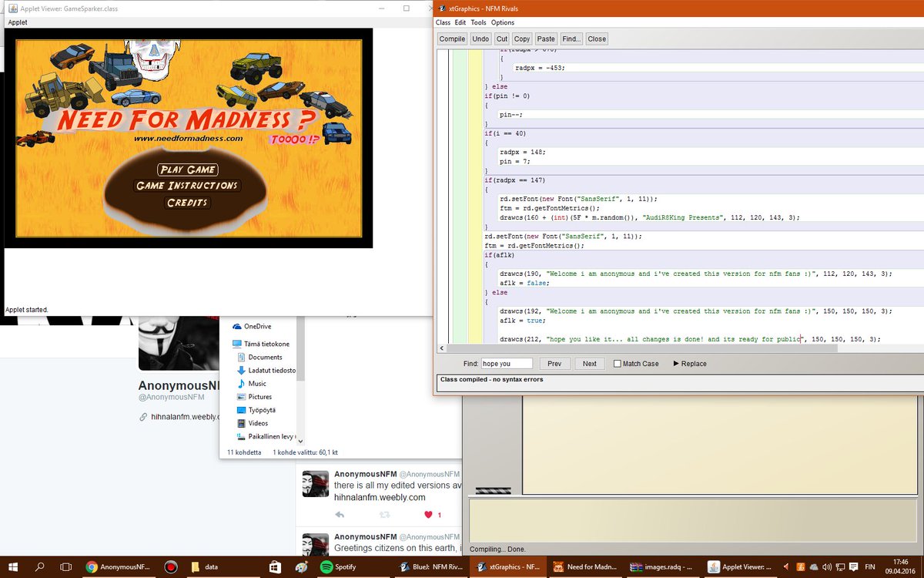Open Task View on the taskbar
Image resolution: width=924 pixels, height=578 pixels.
click(66, 567)
